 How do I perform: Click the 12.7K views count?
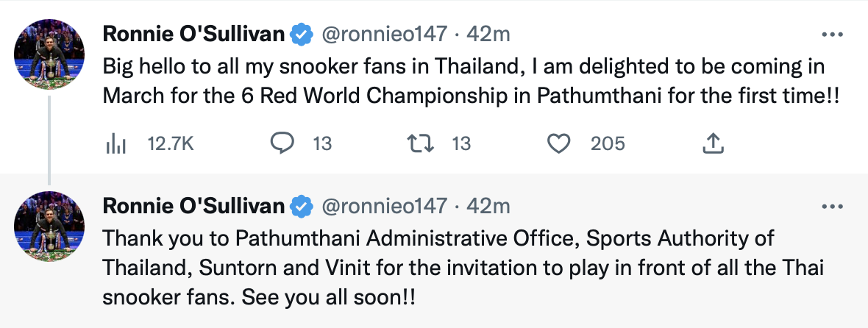[170, 144]
